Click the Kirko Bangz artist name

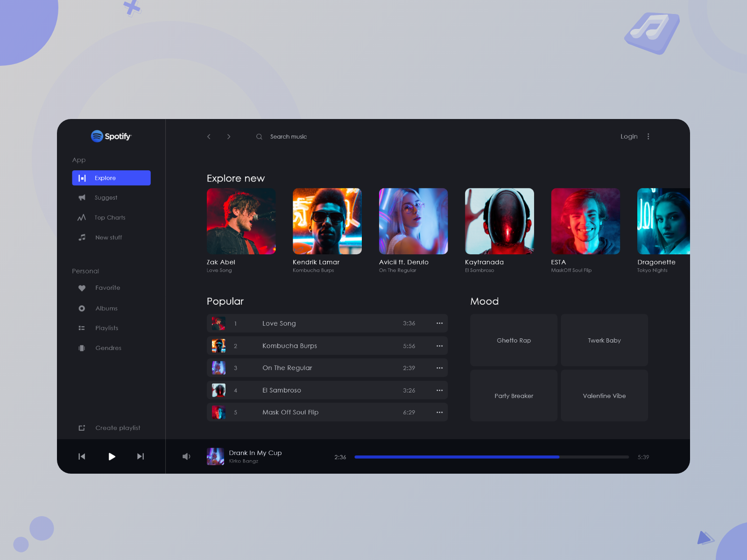[x=243, y=461]
